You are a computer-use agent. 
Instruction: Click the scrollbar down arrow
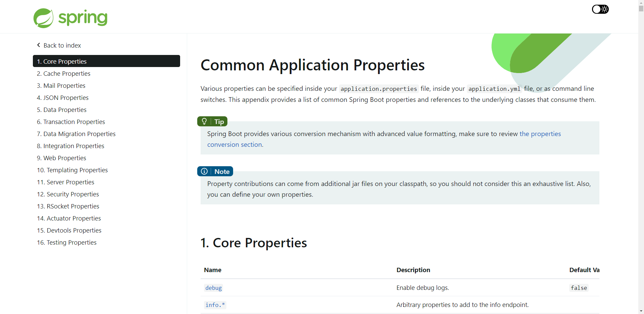coord(641,311)
